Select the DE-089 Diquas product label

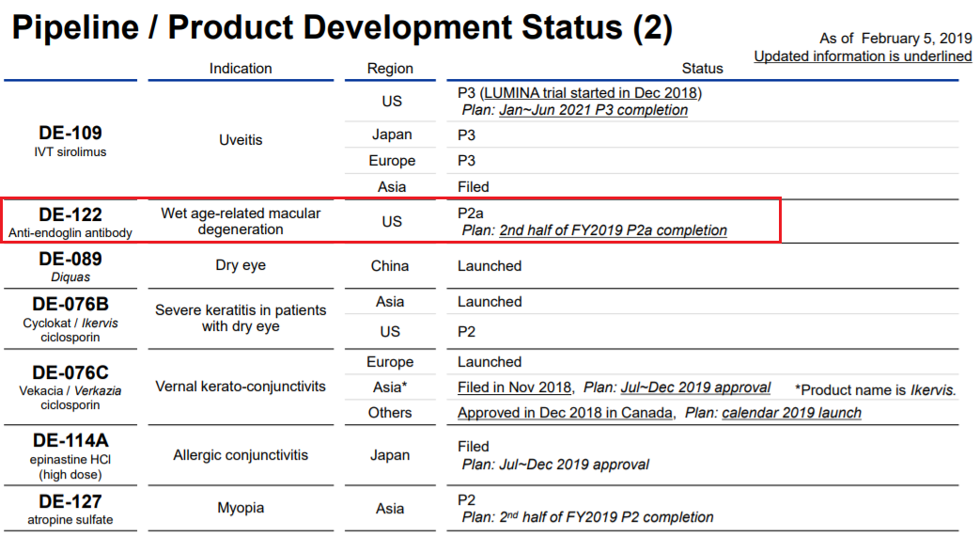(70, 265)
